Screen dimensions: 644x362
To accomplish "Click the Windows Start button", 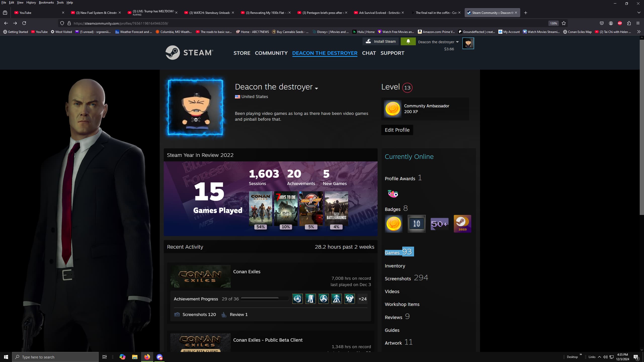I will (6, 357).
